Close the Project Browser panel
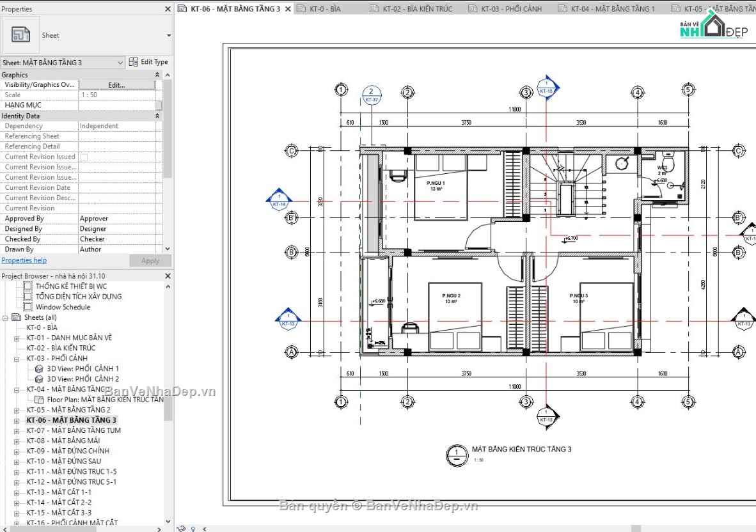Image resolution: width=756 pixels, height=532 pixels. [x=168, y=276]
